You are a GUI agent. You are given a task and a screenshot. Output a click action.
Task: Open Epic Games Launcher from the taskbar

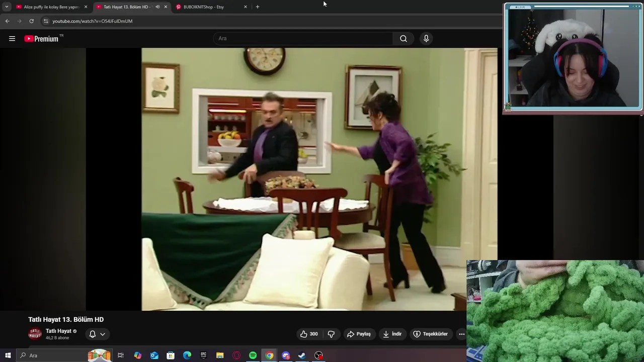click(203, 355)
